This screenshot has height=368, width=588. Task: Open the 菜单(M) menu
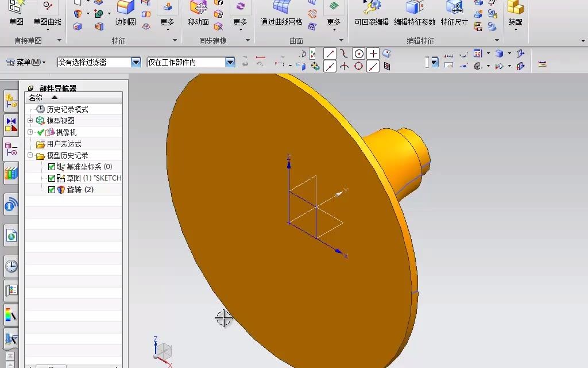pos(25,62)
